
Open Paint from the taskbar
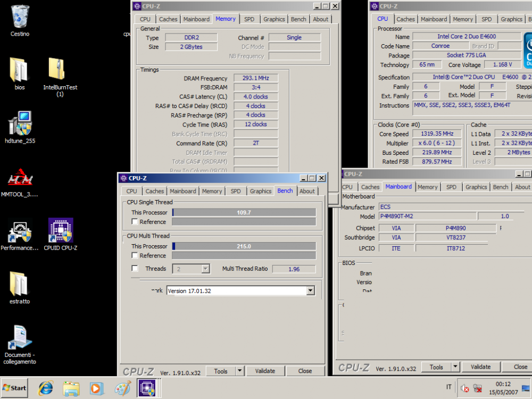[x=123, y=388]
